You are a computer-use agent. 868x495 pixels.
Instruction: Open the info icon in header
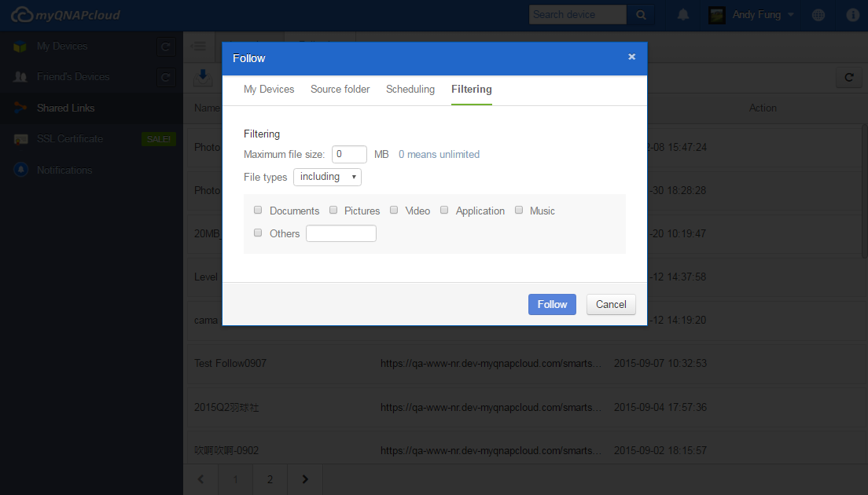tap(853, 15)
